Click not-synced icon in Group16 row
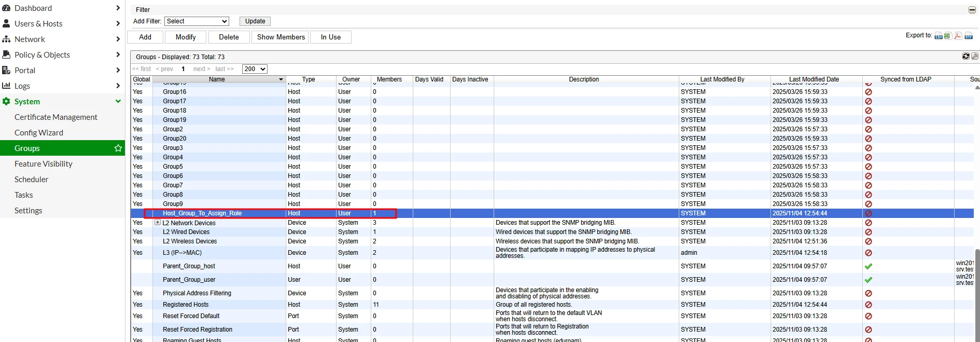This screenshot has height=342, width=980. click(869, 92)
